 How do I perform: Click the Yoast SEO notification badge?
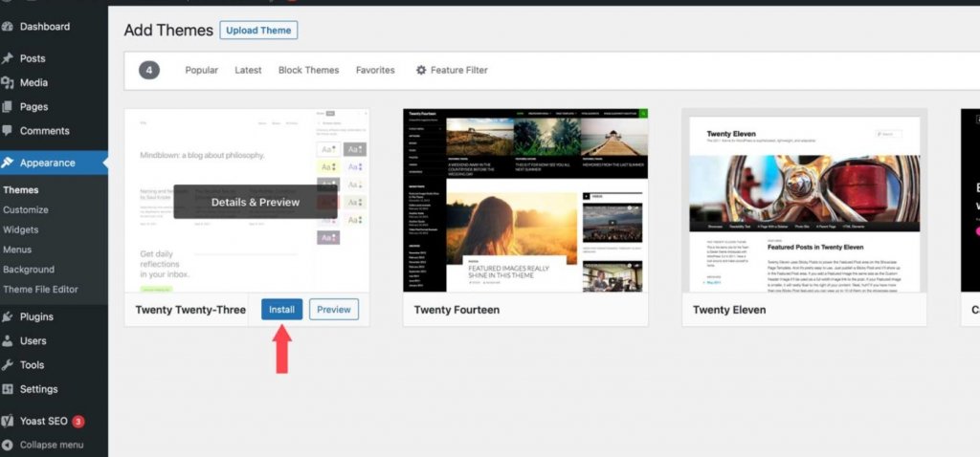pyautogui.click(x=78, y=422)
